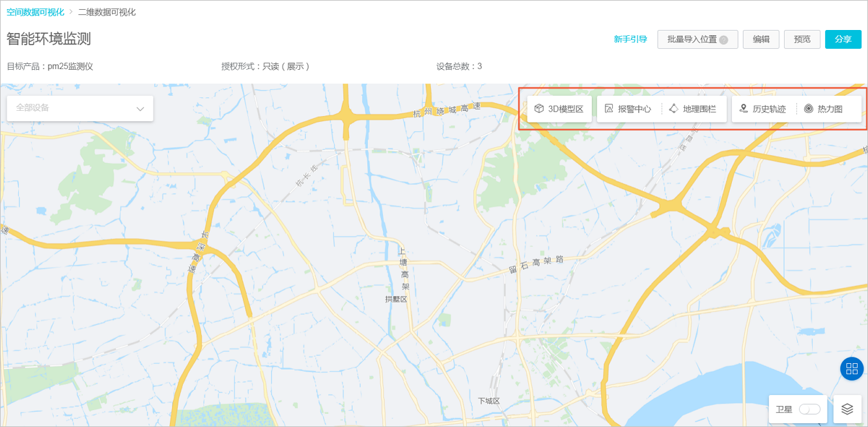Click the 设备总数：3 text

coord(459,66)
